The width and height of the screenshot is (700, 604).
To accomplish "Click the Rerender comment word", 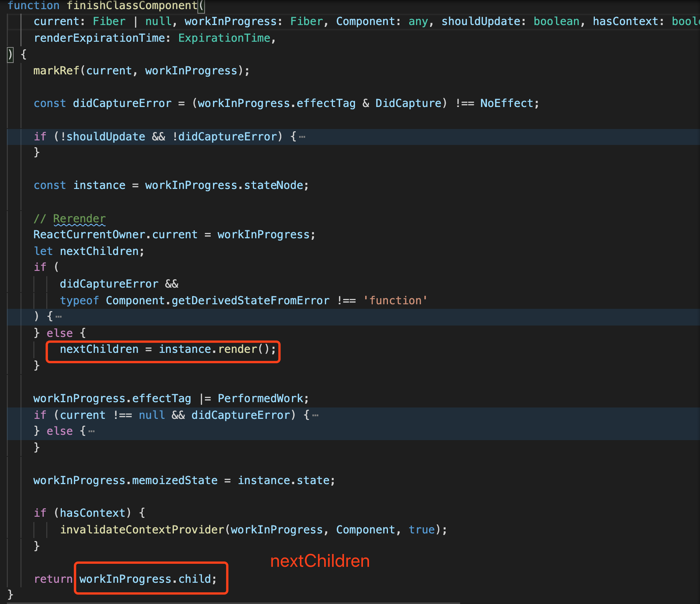I will tap(79, 219).
